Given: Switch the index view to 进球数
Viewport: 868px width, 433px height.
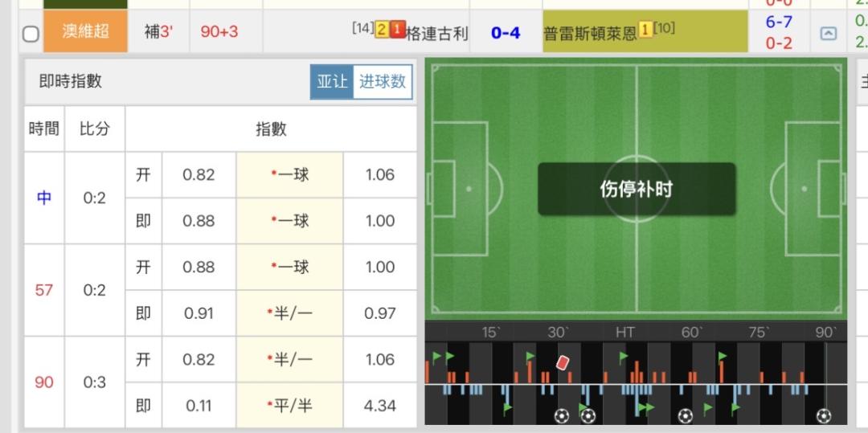Looking at the screenshot, I should [383, 82].
